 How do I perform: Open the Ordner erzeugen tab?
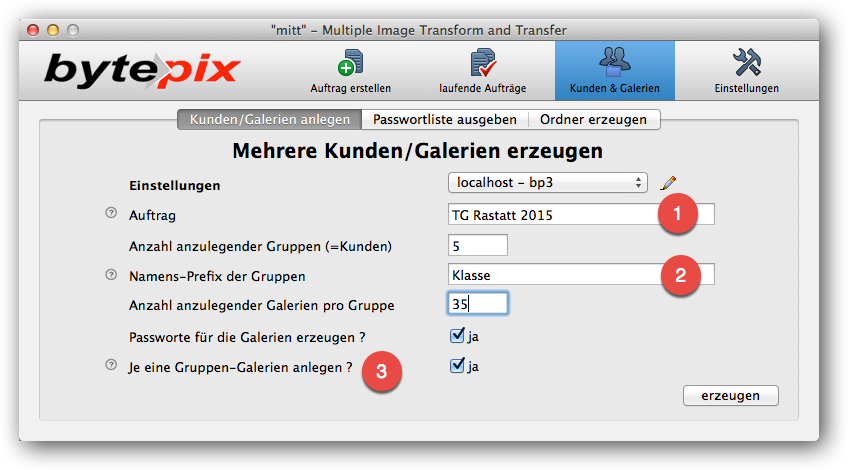pos(593,120)
